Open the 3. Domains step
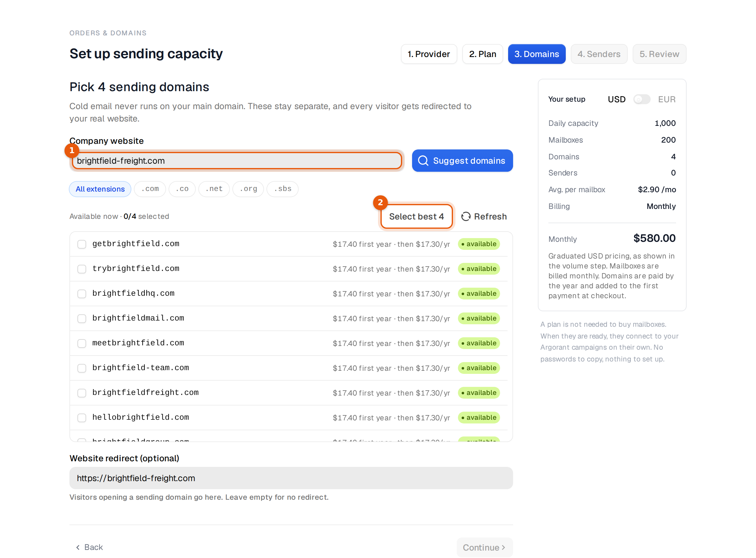756x558 pixels. (x=537, y=54)
